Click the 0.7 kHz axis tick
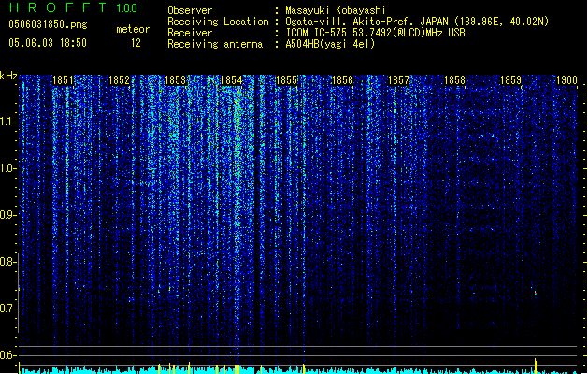Screen dimensions: 588x374 8,309
